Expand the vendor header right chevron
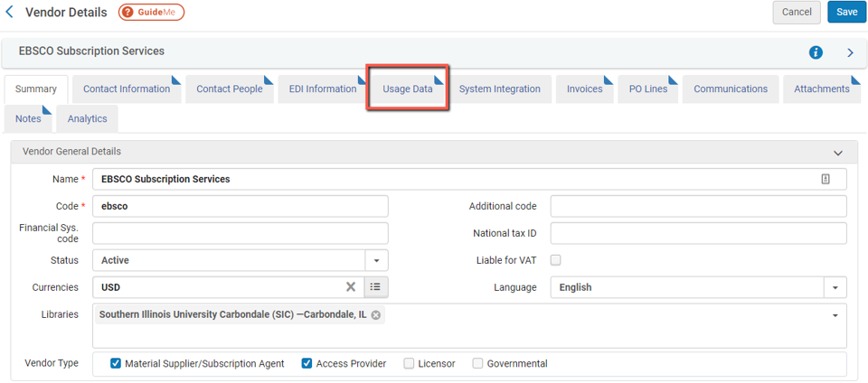The image size is (868, 383). (851, 52)
